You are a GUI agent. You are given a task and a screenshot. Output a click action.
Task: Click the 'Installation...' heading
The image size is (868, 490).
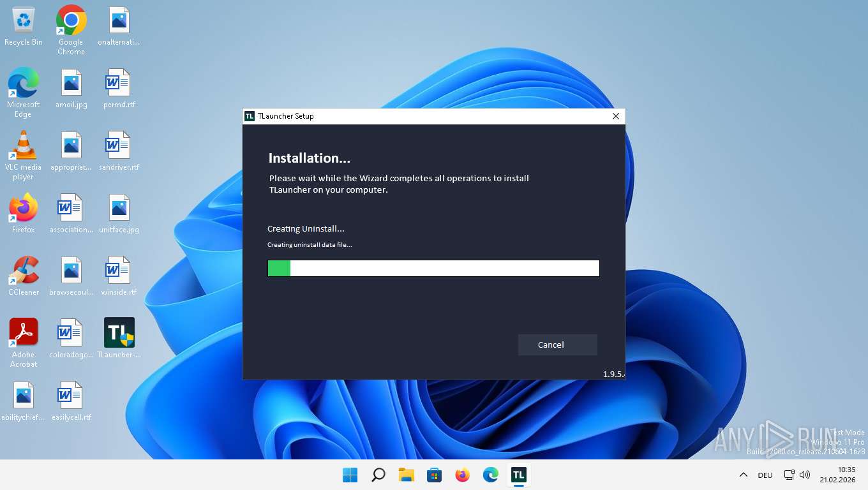point(309,158)
